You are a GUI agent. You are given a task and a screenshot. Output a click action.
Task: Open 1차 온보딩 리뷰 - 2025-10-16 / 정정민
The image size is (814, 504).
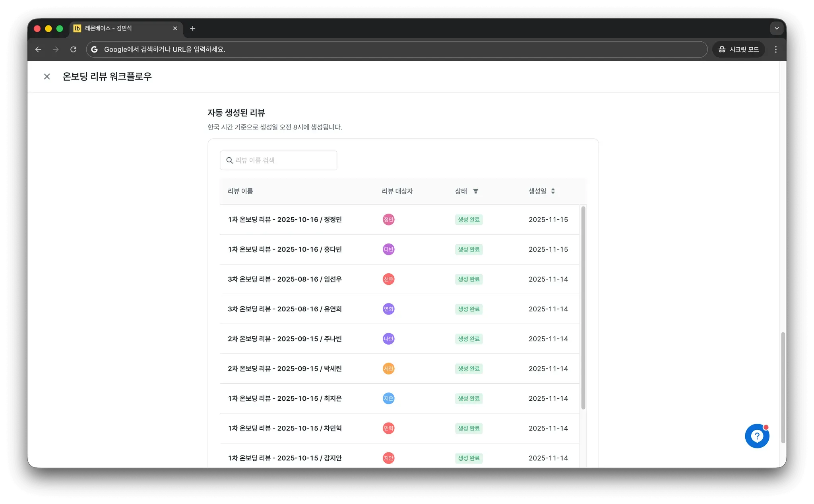tap(285, 220)
